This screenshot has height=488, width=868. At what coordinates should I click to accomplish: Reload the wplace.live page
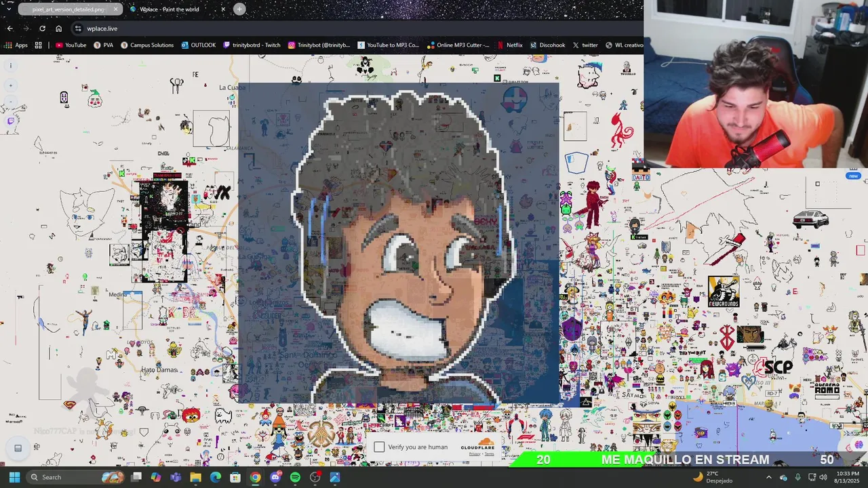(43, 28)
